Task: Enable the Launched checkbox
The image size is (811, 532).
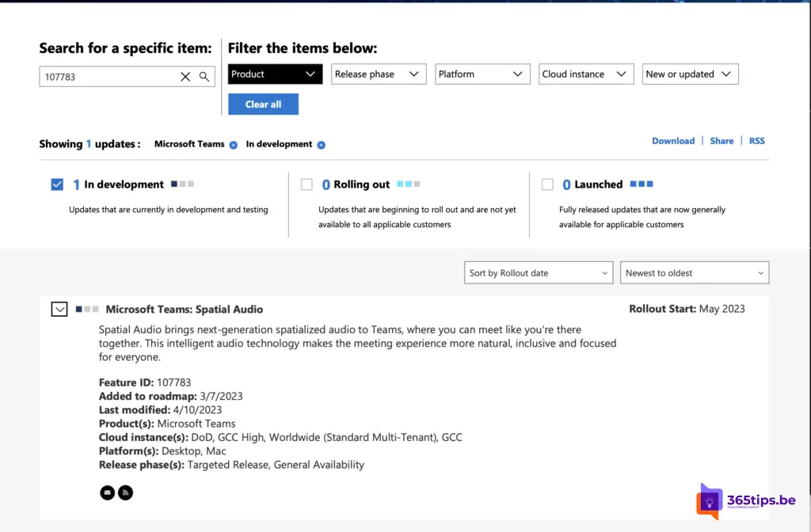Action: point(547,184)
